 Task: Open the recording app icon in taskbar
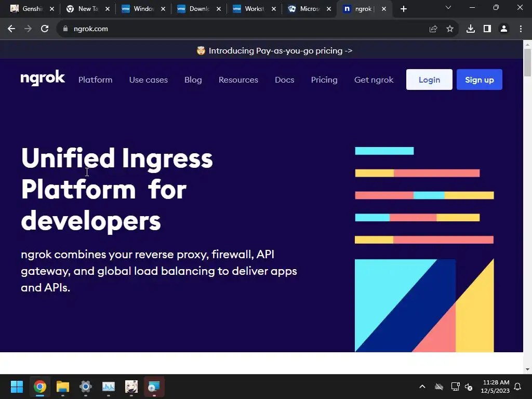pos(154,387)
